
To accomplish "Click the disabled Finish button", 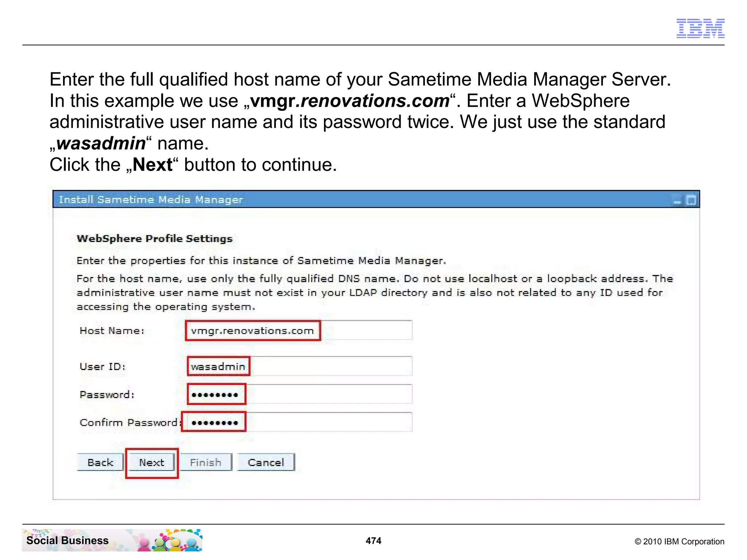I will [x=206, y=462].
